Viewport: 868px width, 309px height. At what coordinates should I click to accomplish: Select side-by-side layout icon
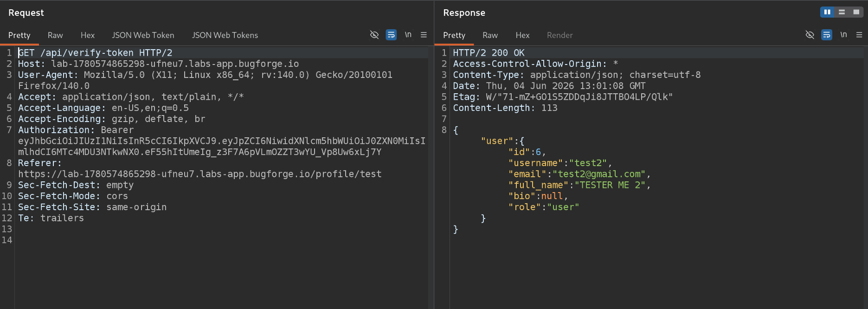827,12
